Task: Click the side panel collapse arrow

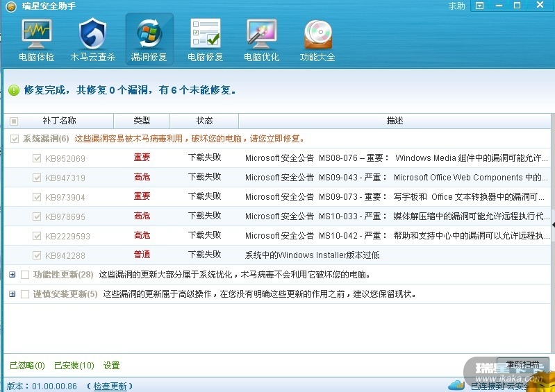Action: pos(553,225)
